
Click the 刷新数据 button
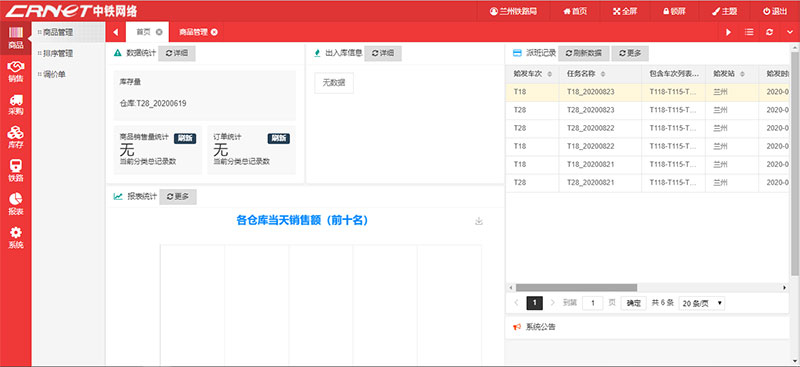point(584,53)
